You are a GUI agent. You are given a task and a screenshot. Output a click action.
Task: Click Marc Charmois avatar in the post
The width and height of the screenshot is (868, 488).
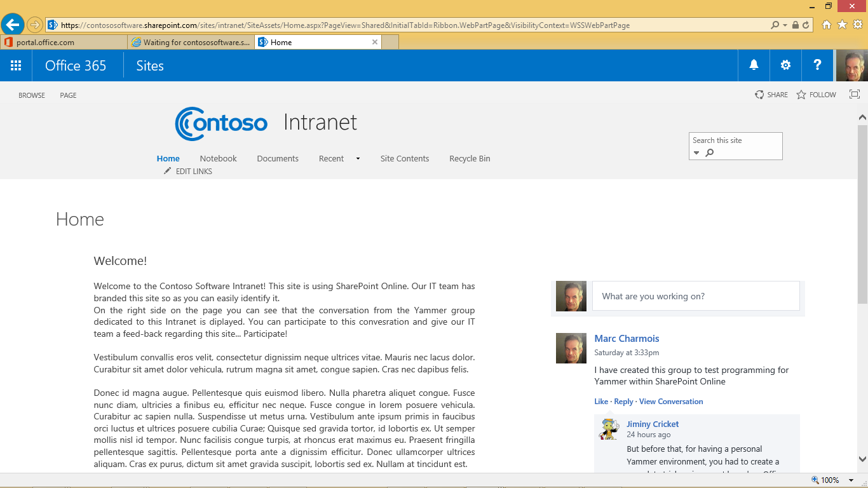click(x=571, y=348)
